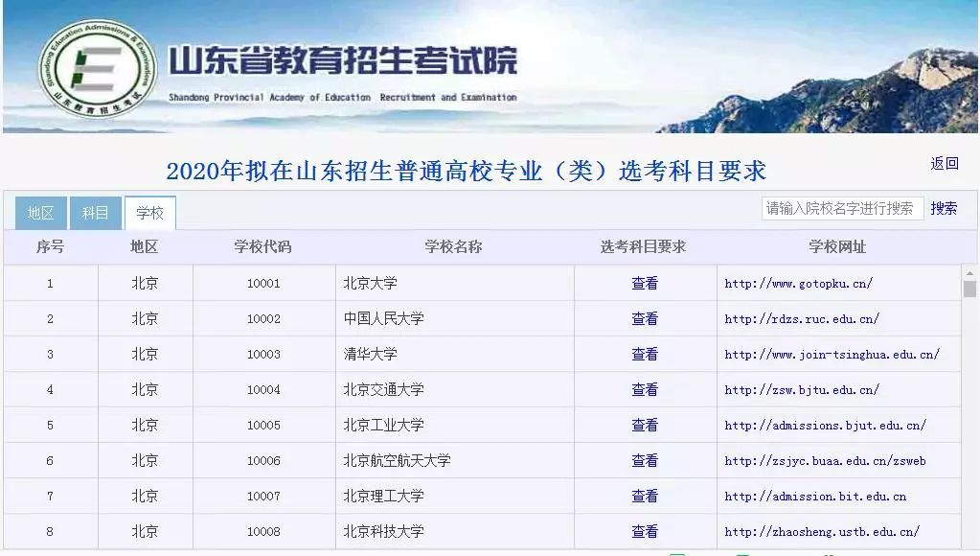This screenshot has width=980, height=556.
Task: Select the 北京科技大学 school name cell
Action: [454, 532]
